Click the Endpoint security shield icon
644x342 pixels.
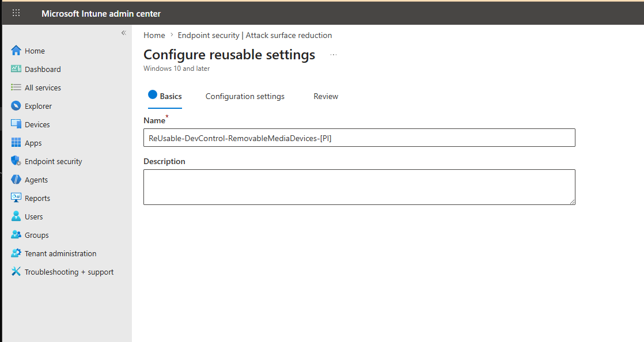click(16, 161)
